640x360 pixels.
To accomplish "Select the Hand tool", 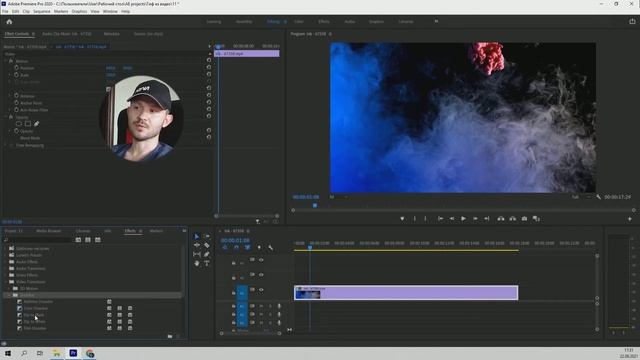I will tap(197, 263).
